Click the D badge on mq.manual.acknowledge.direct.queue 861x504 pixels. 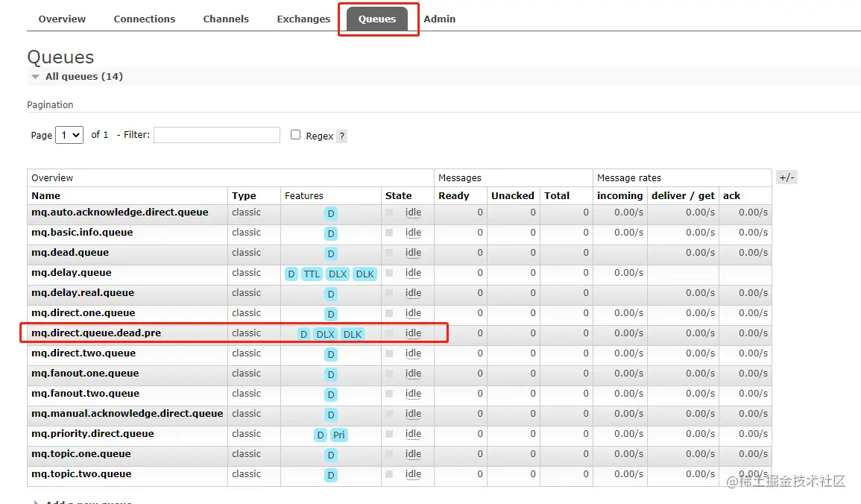pyautogui.click(x=330, y=415)
